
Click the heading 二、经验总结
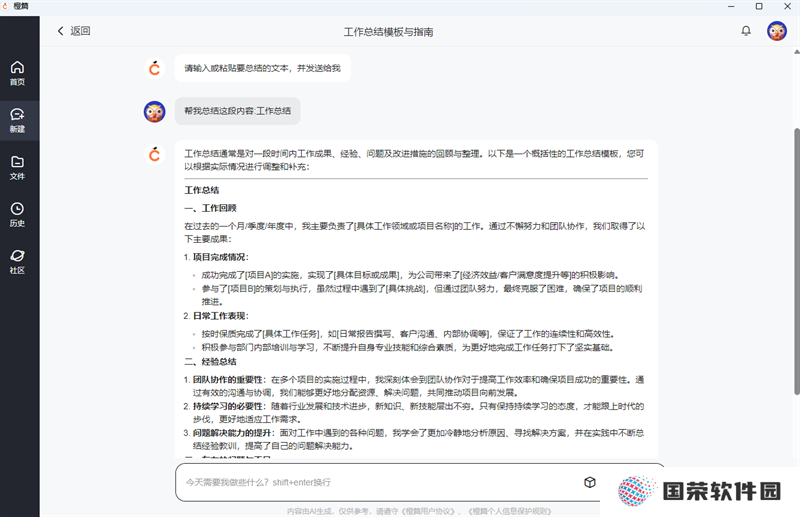(210, 362)
